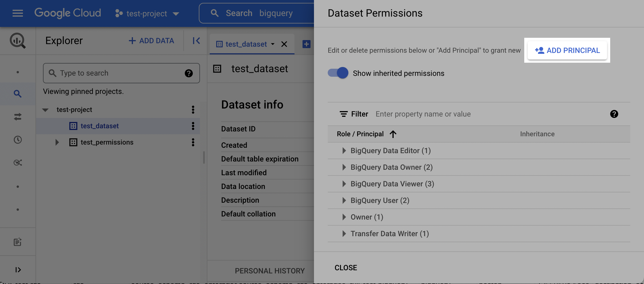The width and height of the screenshot is (644, 284).
Task: Select test_permissions in Explorer tree
Action: (107, 142)
